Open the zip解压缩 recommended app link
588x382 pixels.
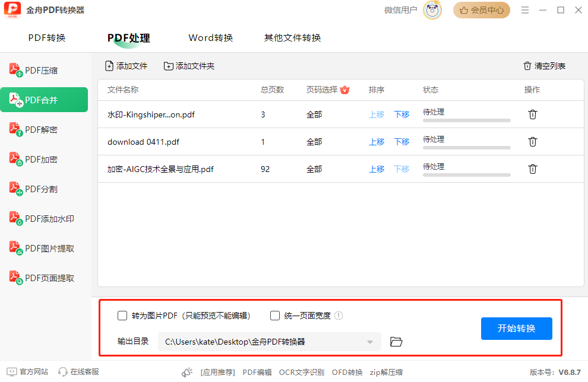[386, 373]
